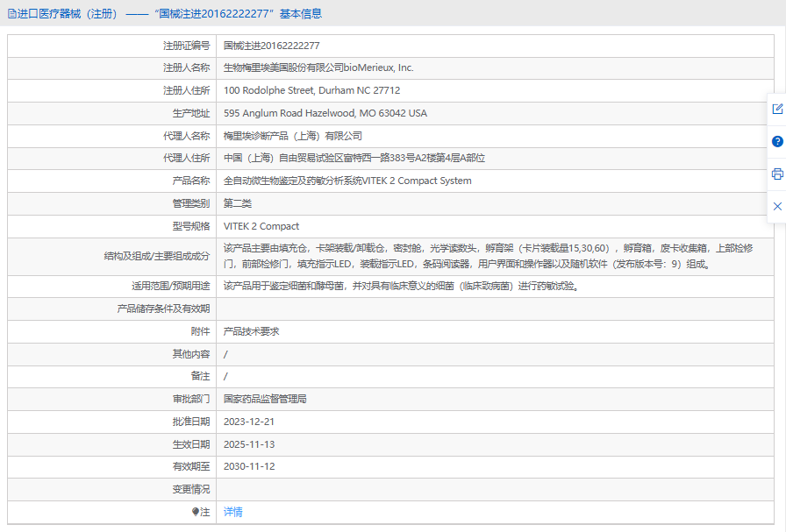Select registrant name bioMerieux, Inc. cell
Screen dimensions: 786x532
coord(318,67)
